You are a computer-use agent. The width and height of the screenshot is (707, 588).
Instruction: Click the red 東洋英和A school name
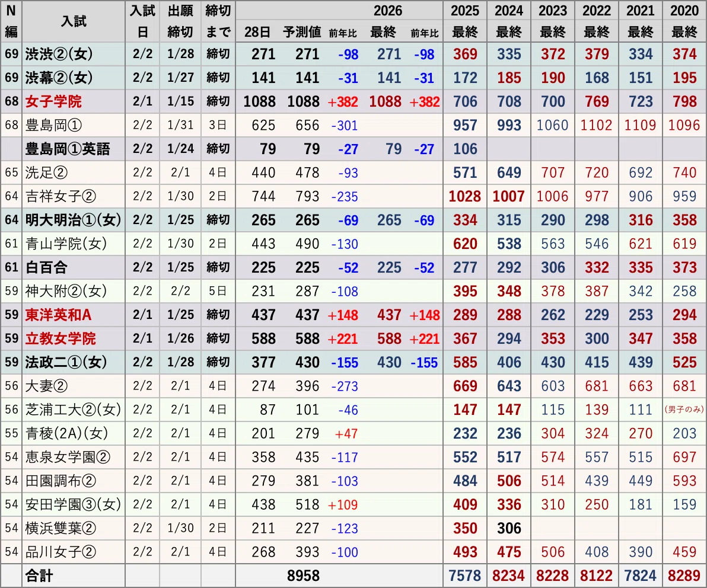pyautogui.click(x=58, y=315)
